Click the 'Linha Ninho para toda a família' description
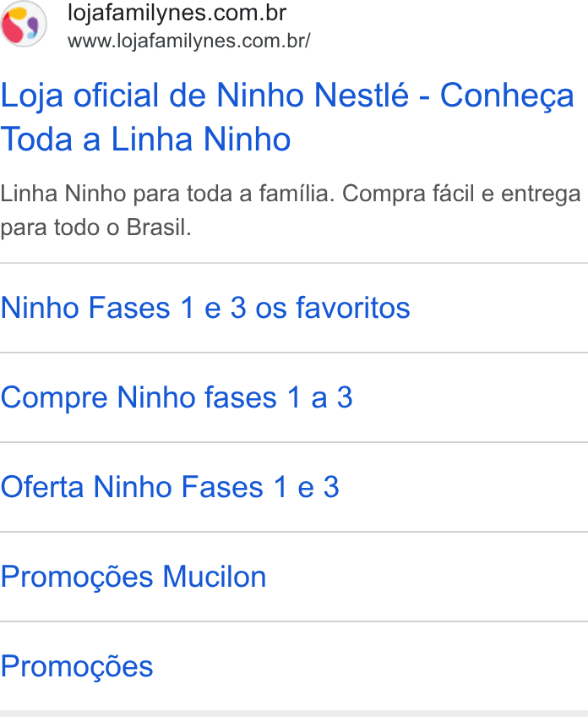Image resolution: width=588 pixels, height=717 pixels. (167, 194)
